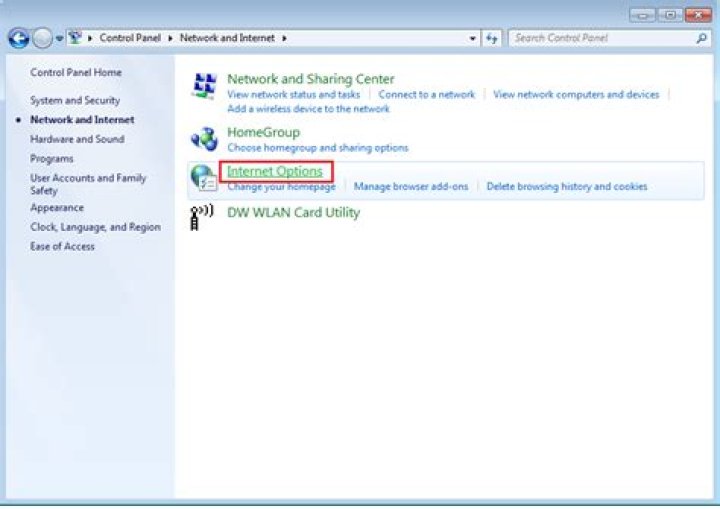Click the Forward navigation arrow button
The height and width of the screenshot is (509, 720).
(42, 38)
